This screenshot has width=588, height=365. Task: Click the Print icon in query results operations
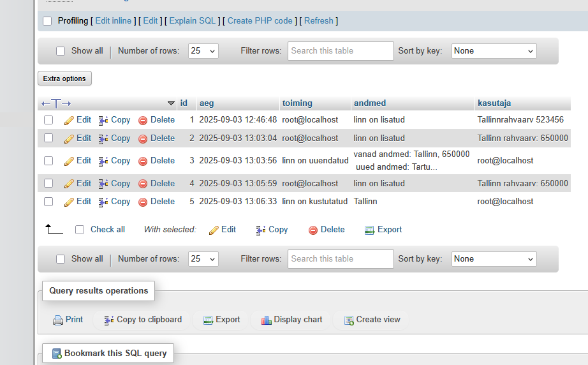(58, 320)
